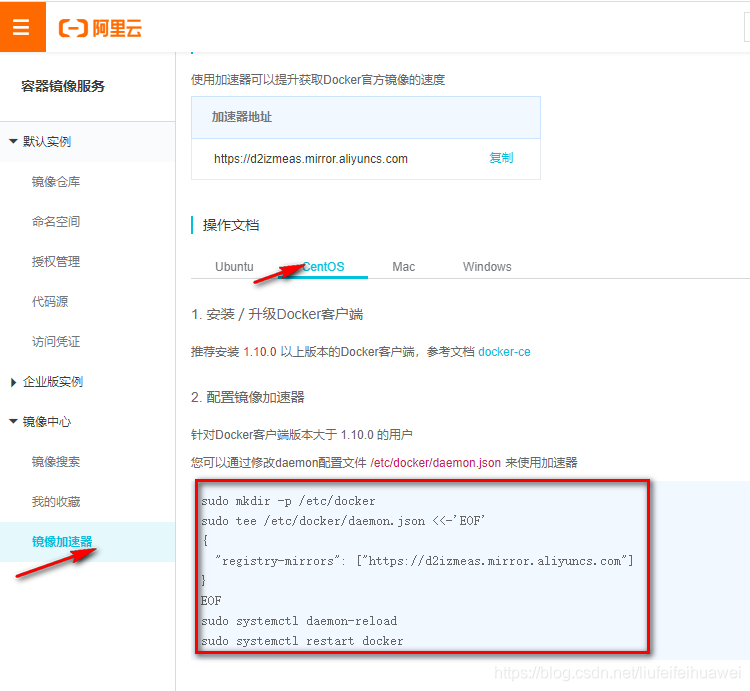Switch to the CentOS tab
The height and width of the screenshot is (691, 750).
pyautogui.click(x=323, y=266)
